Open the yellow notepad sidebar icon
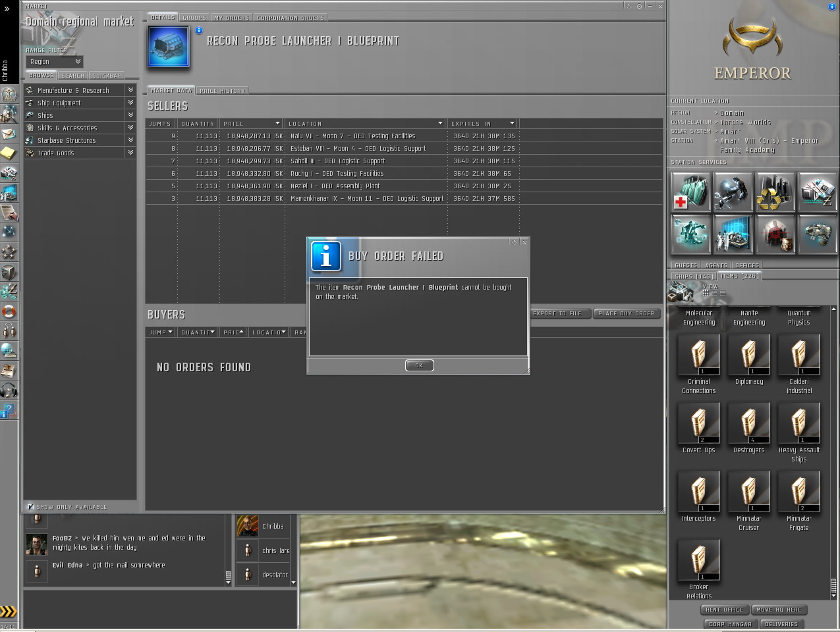The height and width of the screenshot is (632, 840). click(x=9, y=153)
